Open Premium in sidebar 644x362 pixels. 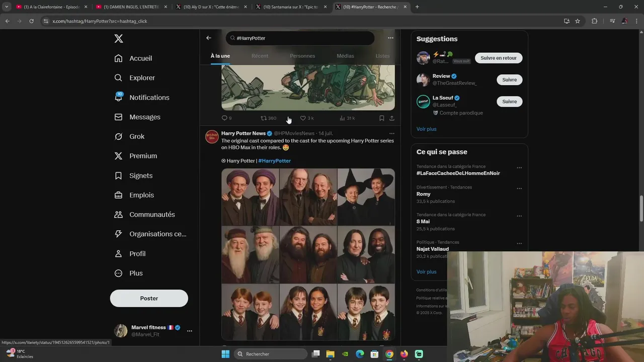pos(136,156)
